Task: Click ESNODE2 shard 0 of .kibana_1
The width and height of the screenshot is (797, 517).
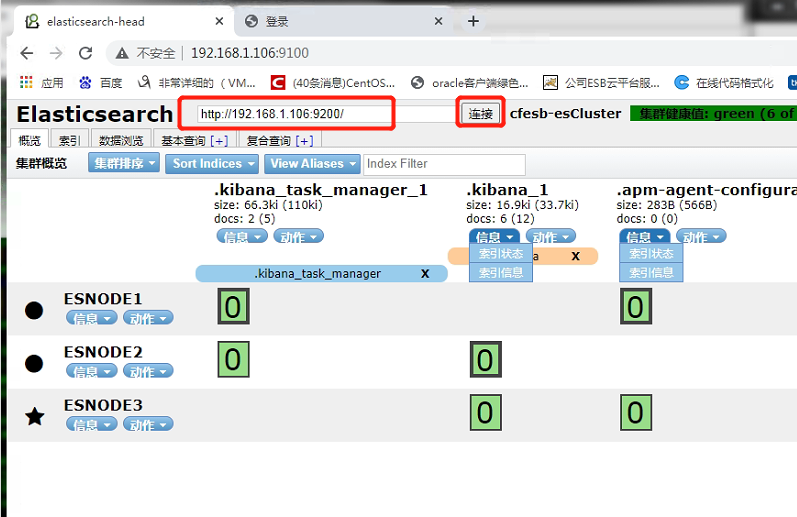Action: pyautogui.click(x=485, y=359)
